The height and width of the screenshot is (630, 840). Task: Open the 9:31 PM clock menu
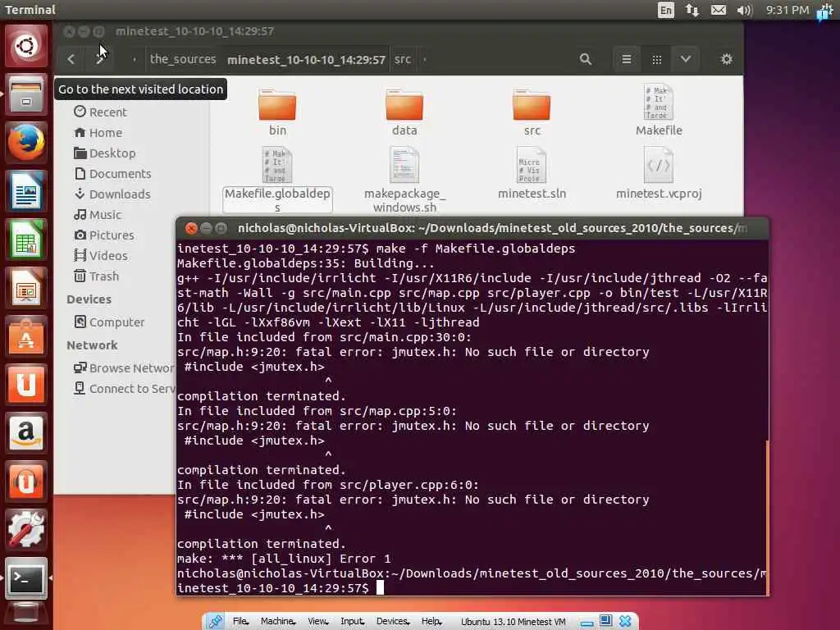[x=787, y=10]
